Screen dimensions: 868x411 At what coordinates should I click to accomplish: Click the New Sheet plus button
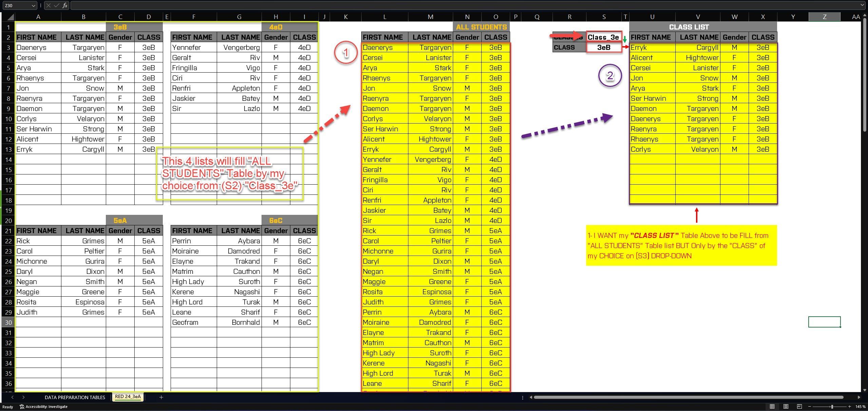point(161,397)
